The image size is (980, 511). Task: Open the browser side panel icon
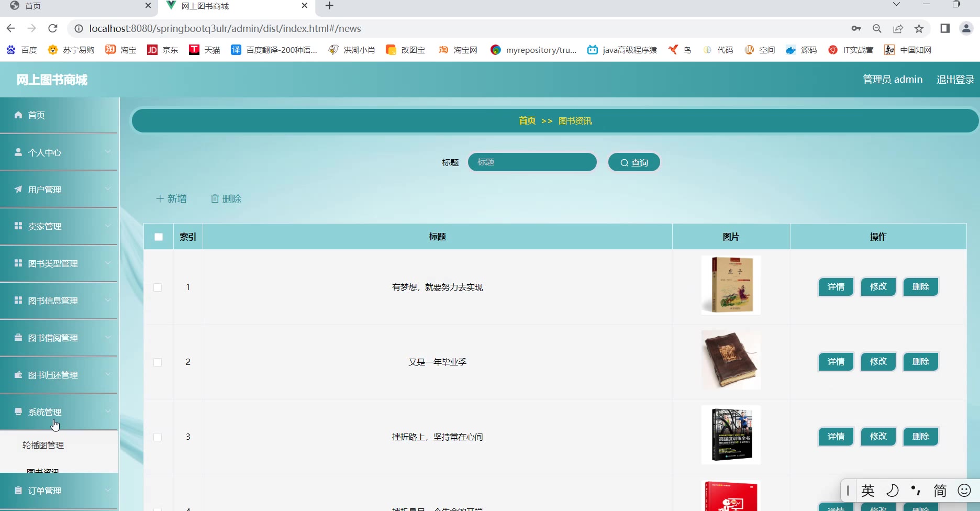click(945, 28)
